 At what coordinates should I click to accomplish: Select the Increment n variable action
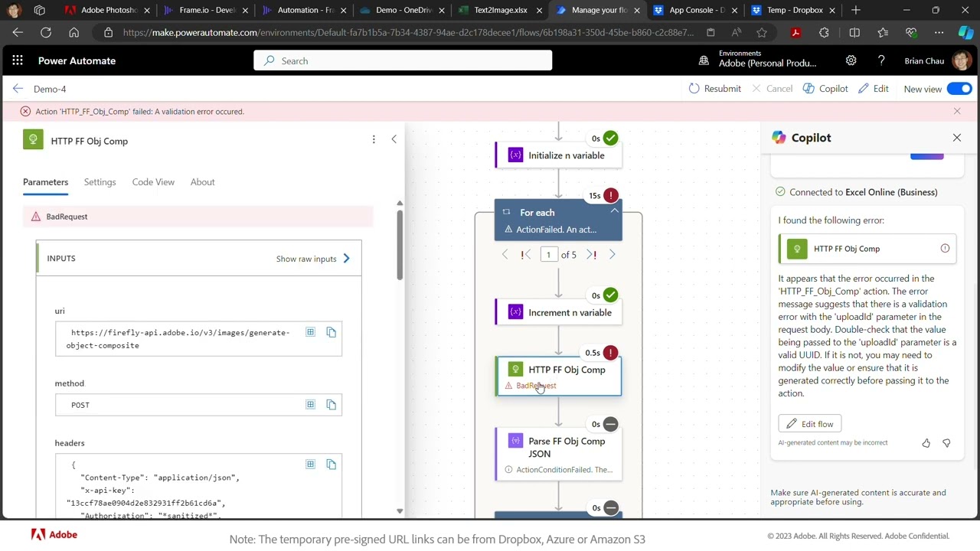tap(558, 312)
